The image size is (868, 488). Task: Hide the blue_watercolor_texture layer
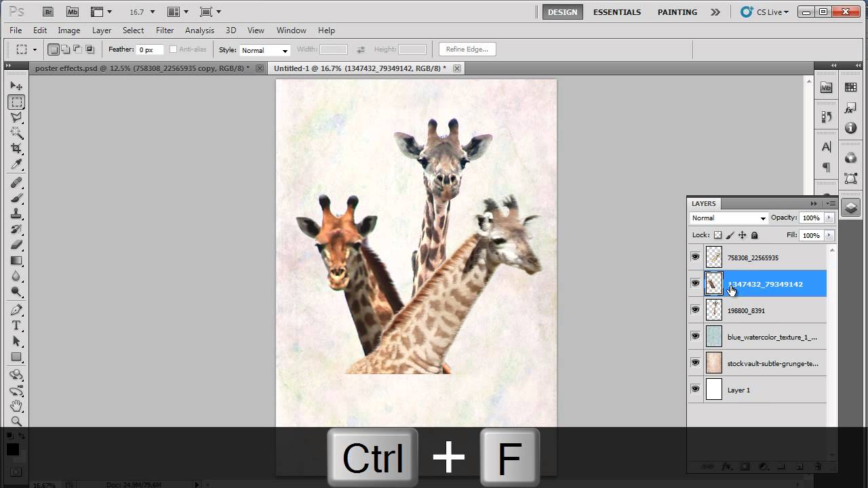coord(695,336)
